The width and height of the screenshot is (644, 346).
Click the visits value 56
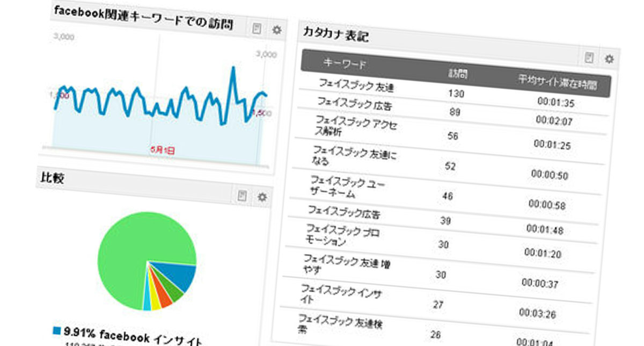pyautogui.click(x=452, y=136)
